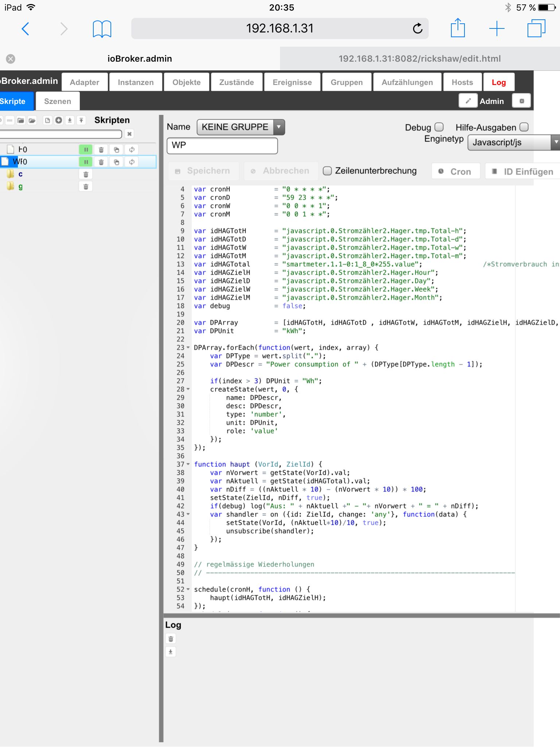Edit the script name field WP
560x747 pixels.
click(x=222, y=146)
